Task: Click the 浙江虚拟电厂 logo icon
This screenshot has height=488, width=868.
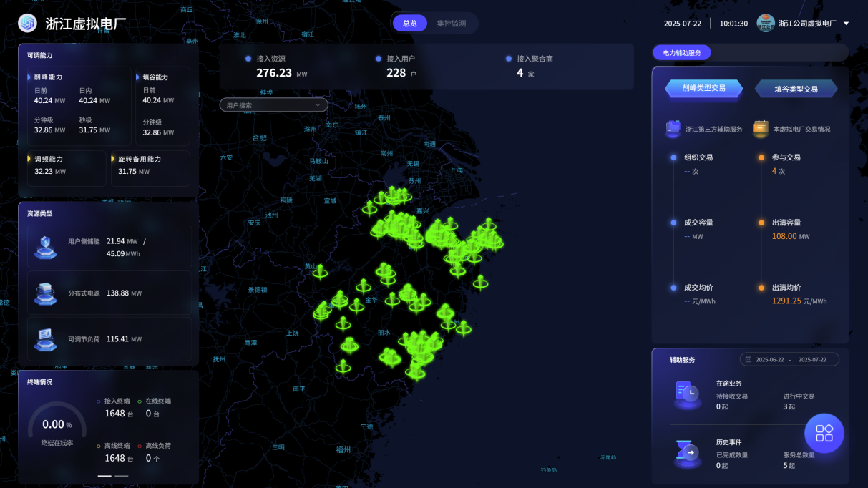Action: click(x=27, y=24)
